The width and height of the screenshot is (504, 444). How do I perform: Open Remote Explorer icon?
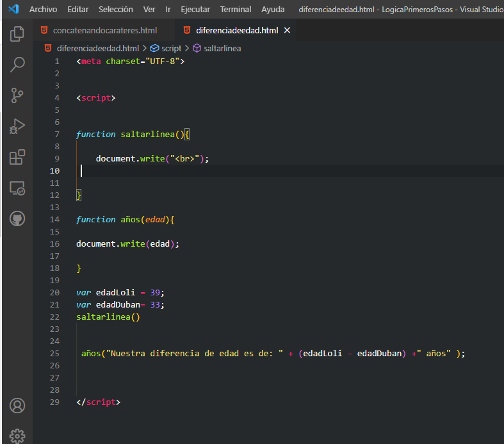click(x=17, y=188)
